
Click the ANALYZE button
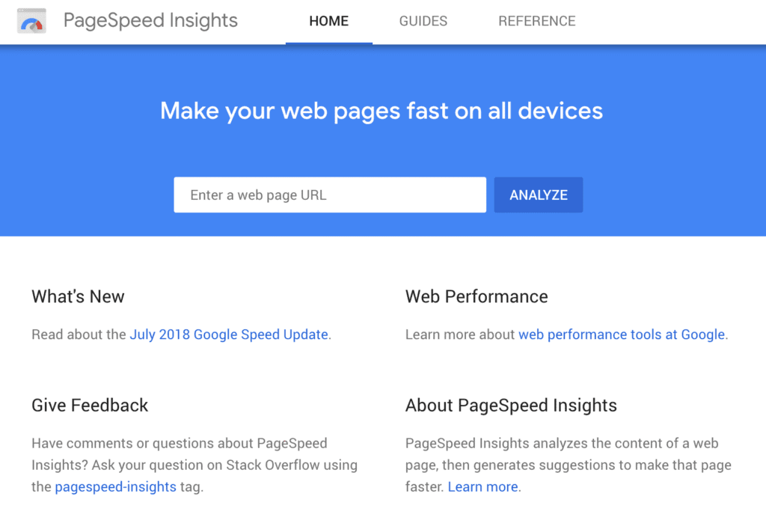click(538, 195)
